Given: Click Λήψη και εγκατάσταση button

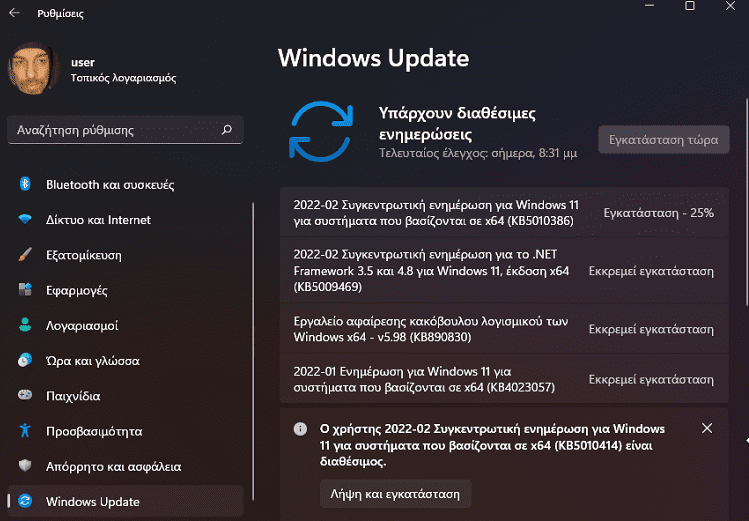Looking at the screenshot, I should point(396,494).
